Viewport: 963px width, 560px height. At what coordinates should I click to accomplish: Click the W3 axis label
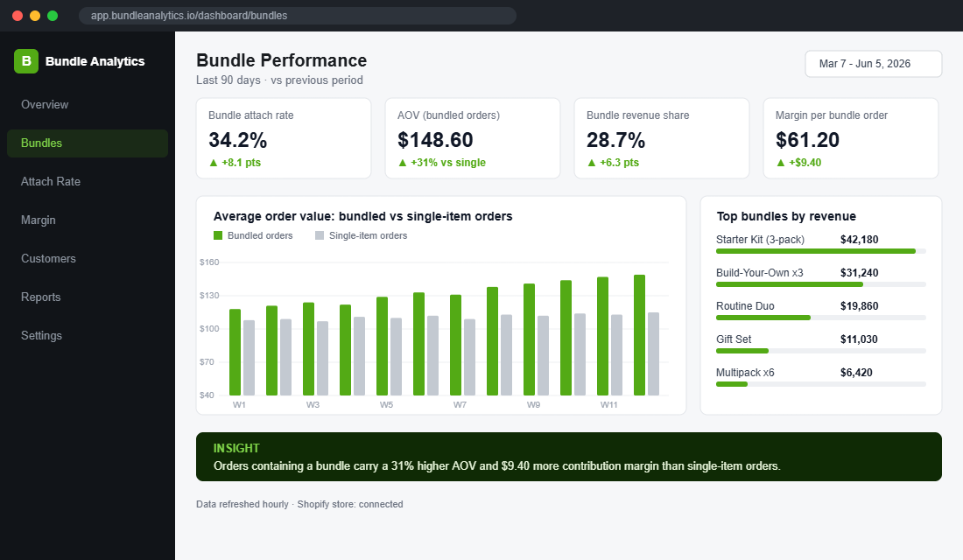(313, 404)
